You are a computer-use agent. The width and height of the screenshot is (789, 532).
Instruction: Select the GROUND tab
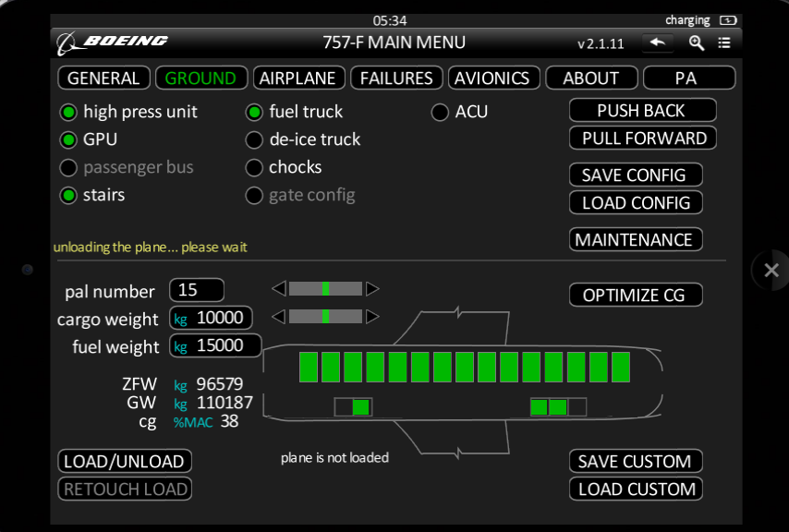(x=201, y=78)
